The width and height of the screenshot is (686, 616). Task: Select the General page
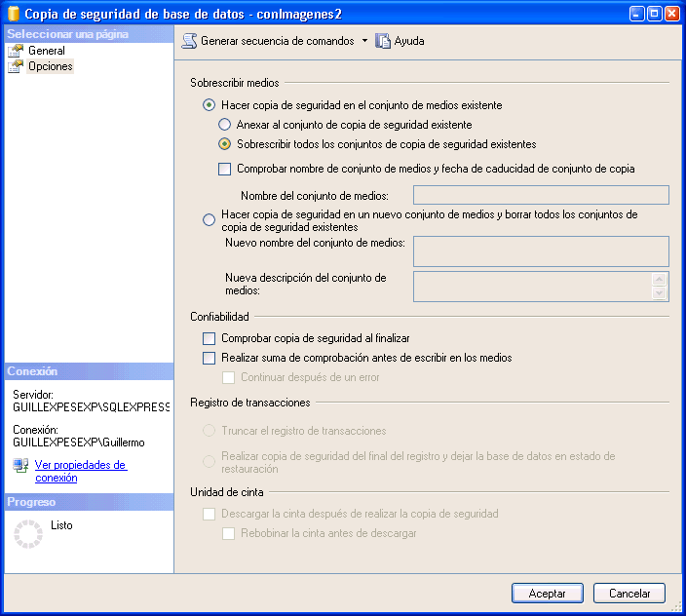coord(47,51)
